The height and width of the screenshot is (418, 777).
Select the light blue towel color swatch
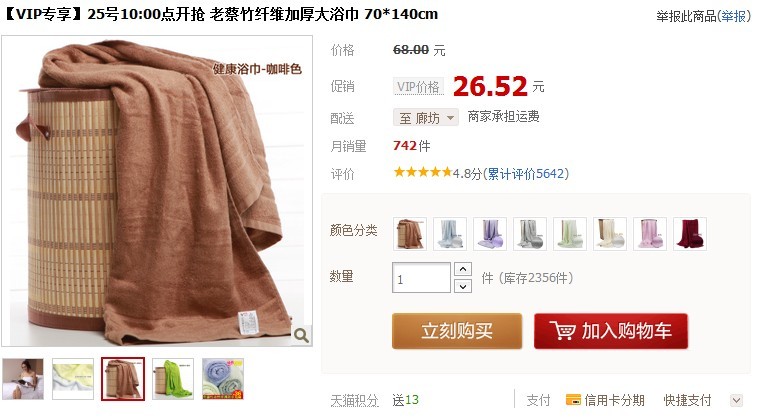pyautogui.click(x=450, y=233)
